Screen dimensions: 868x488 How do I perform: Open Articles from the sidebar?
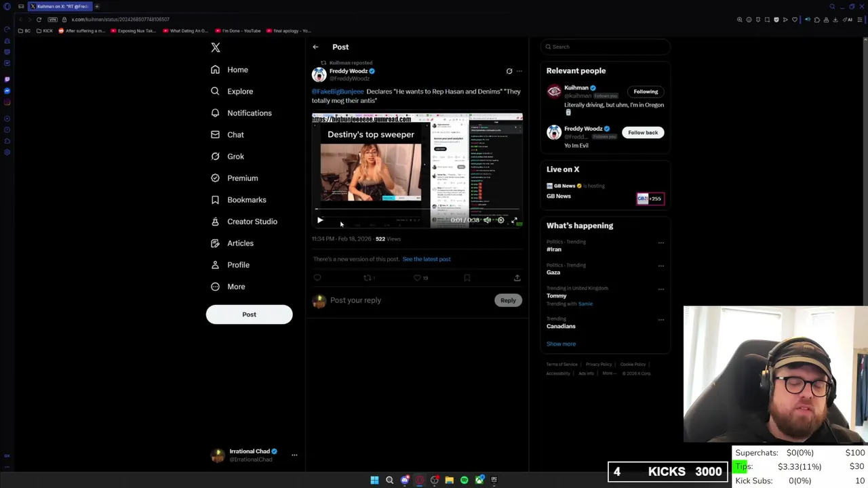tap(232, 243)
